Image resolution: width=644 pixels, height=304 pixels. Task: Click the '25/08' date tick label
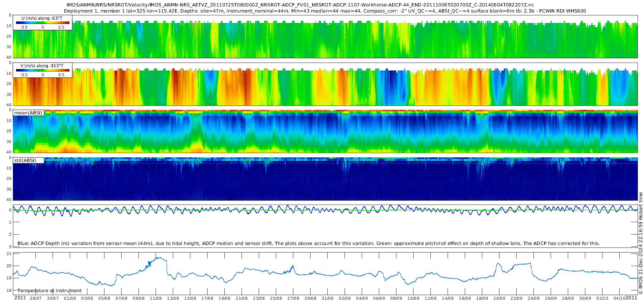coord(276,298)
